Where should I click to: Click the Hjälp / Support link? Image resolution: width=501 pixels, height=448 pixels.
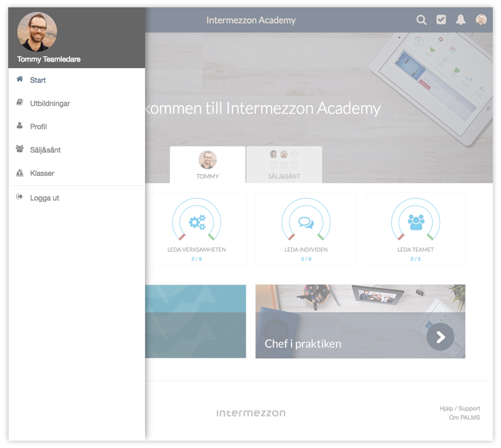(x=460, y=408)
